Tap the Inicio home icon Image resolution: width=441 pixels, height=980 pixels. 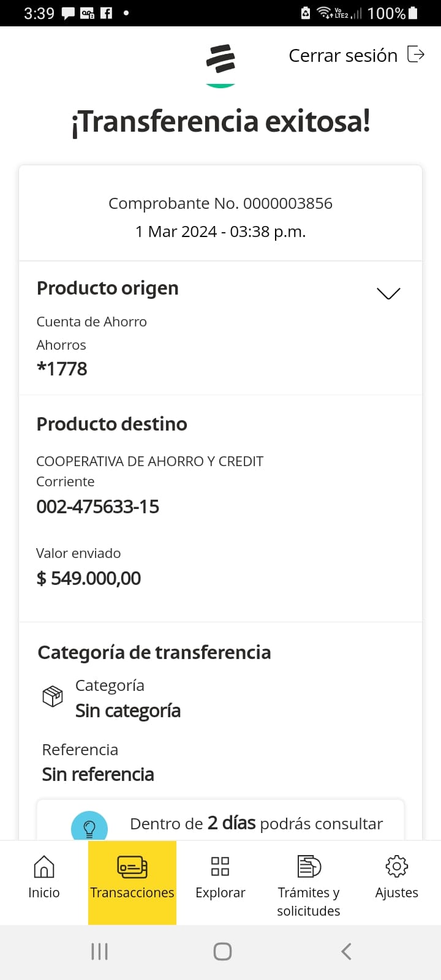pyautogui.click(x=44, y=867)
